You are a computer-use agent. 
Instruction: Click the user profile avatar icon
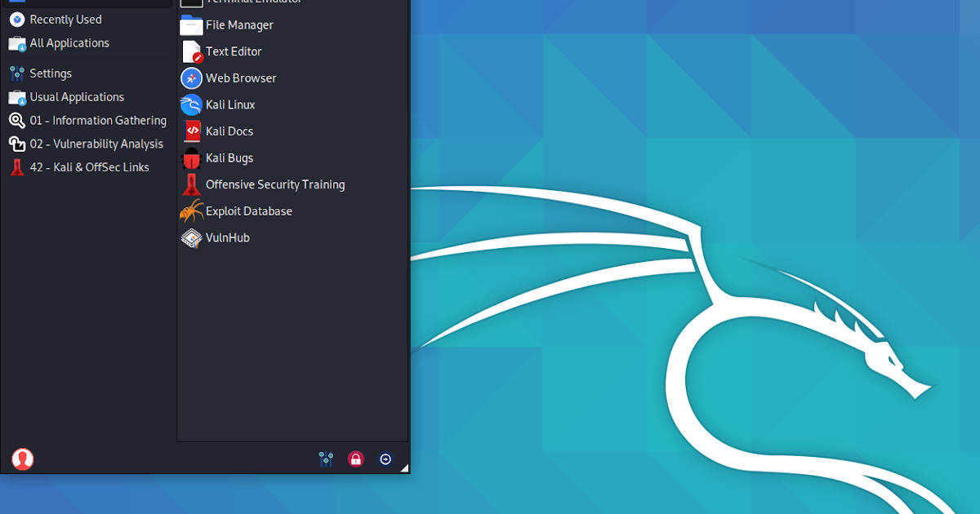tap(23, 459)
